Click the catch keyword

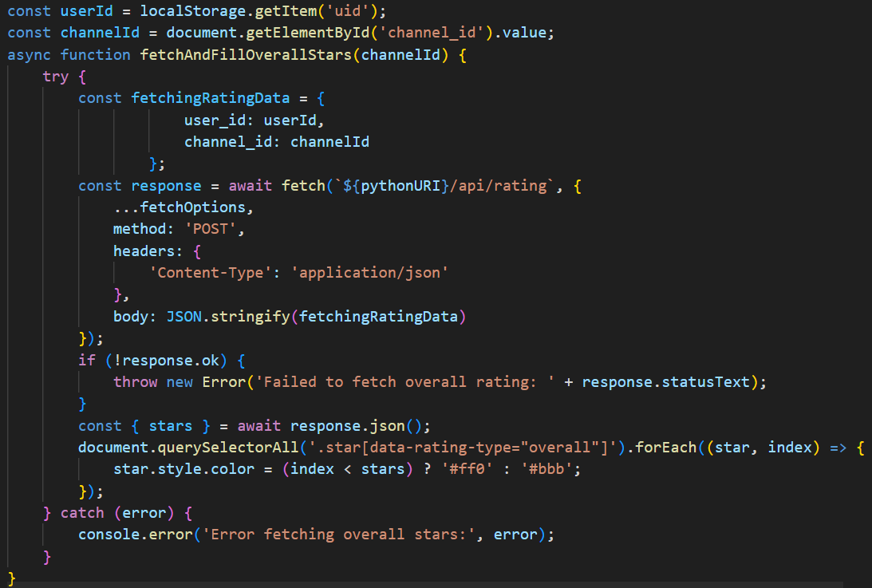[82, 513]
